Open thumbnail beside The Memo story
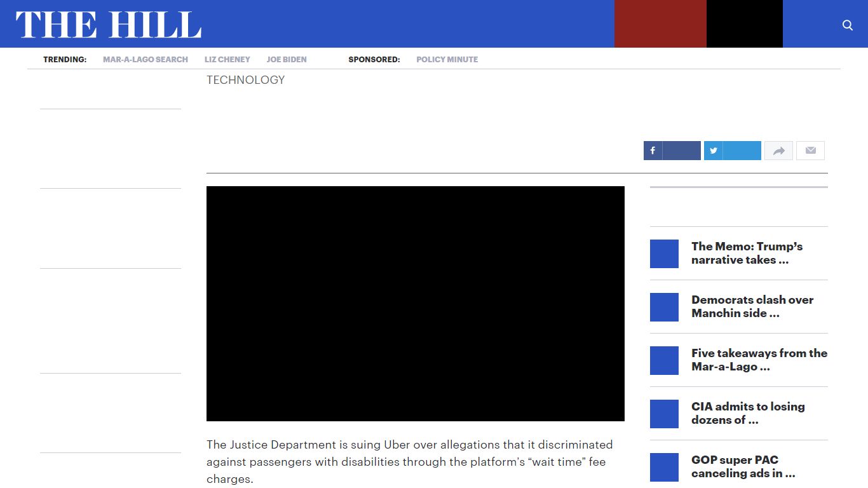Viewport: 868px width, 488px height. tap(664, 254)
